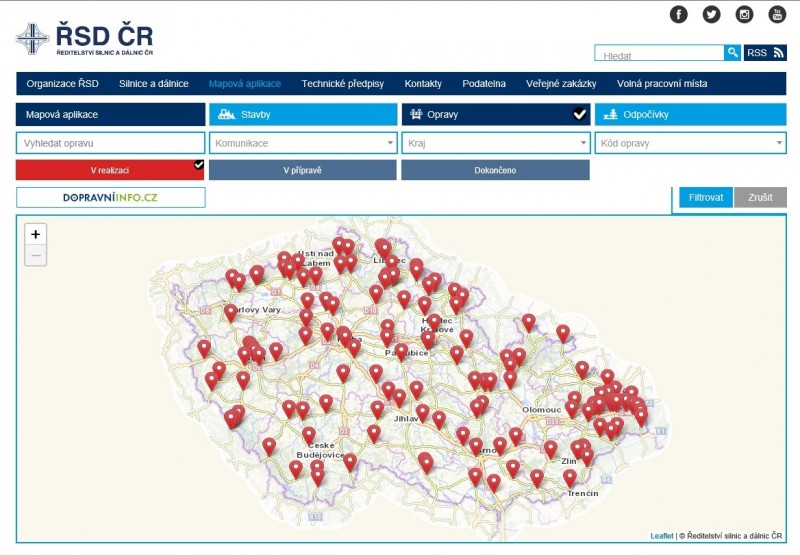Click map marker near Trenčín label

[x=570, y=476]
